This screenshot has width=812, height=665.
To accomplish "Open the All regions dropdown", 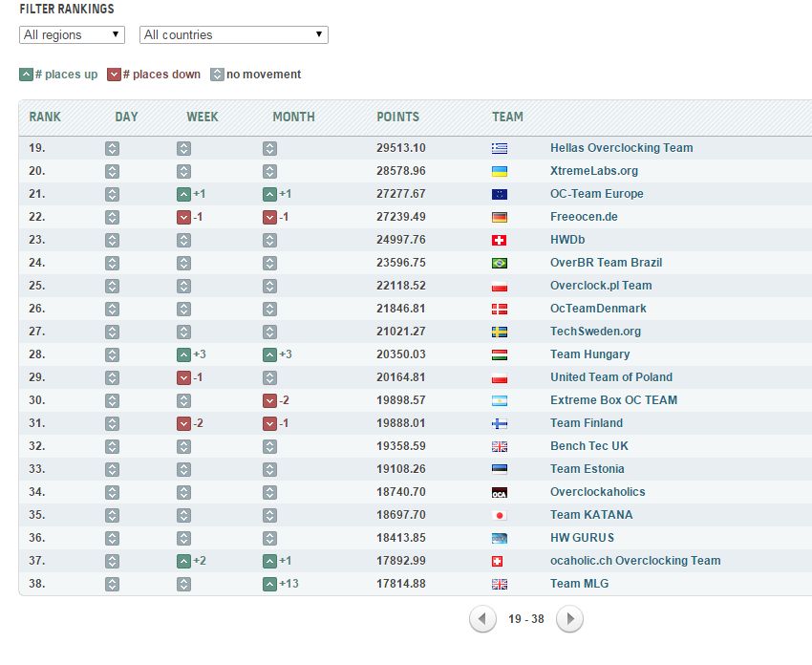I will (x=72, y=34).
